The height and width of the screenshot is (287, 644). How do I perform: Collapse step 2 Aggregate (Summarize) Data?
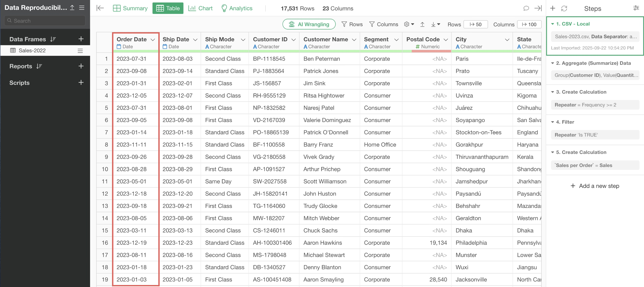pos(552,63)
